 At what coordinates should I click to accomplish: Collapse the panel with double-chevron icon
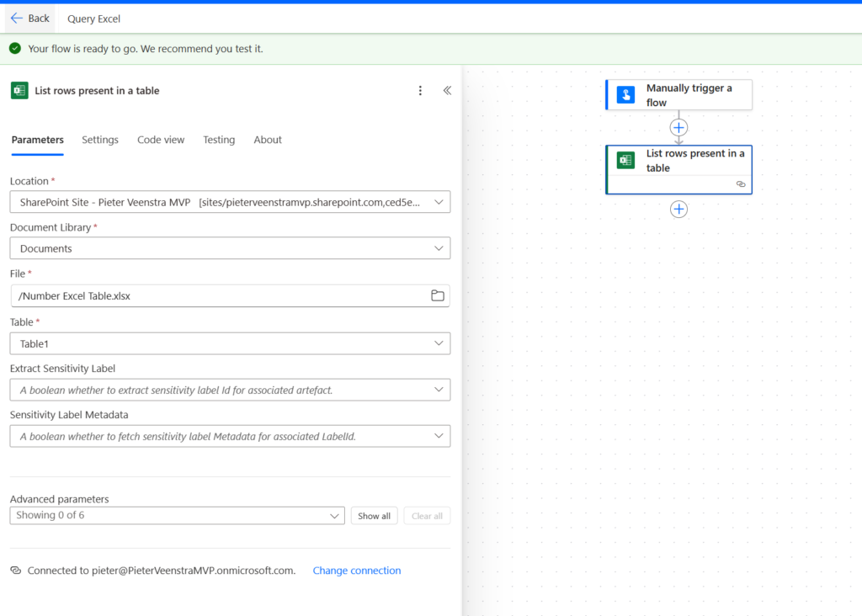448,91
